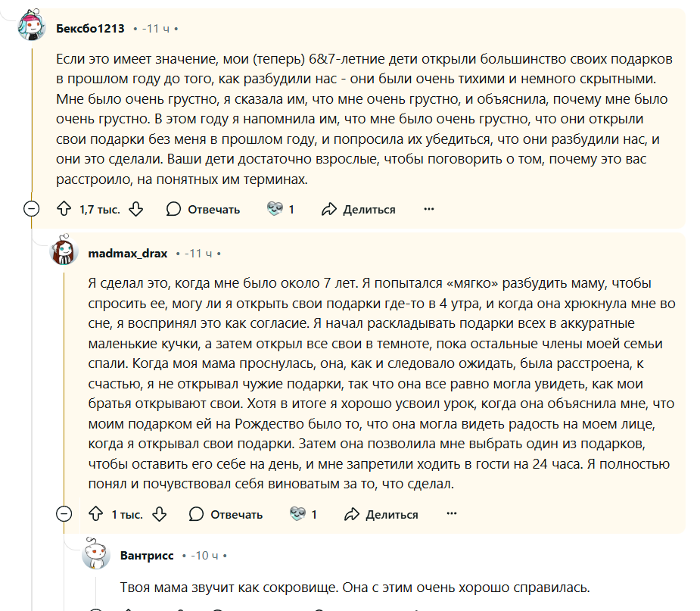
Task: Open more options on madmax_drax's comment
Action: pos(452,513)
